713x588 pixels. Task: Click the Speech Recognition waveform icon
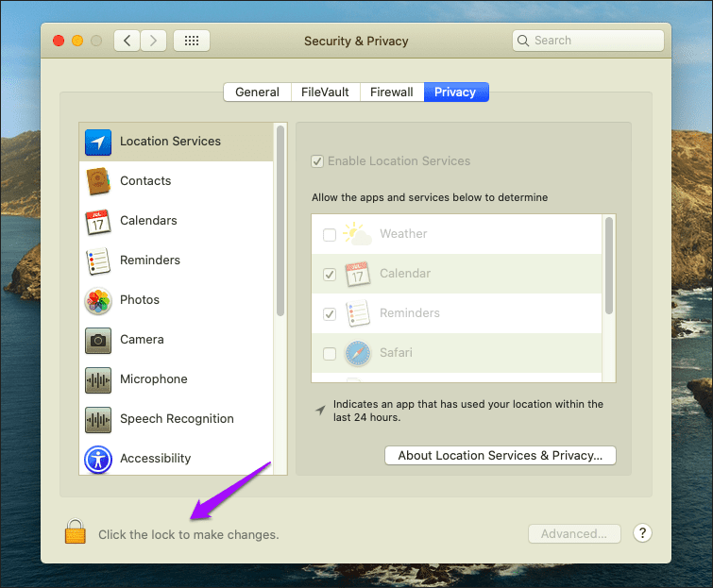[x=98, y=420]
